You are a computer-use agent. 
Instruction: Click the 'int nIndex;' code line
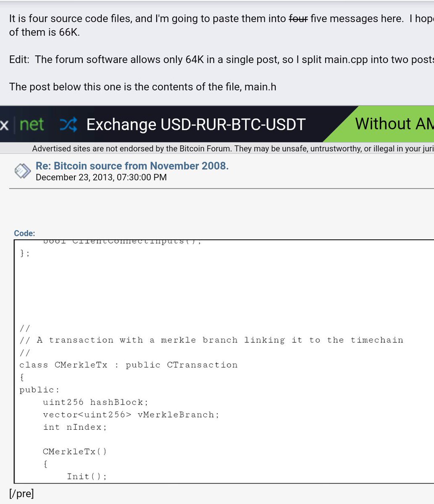pos(75,427)
